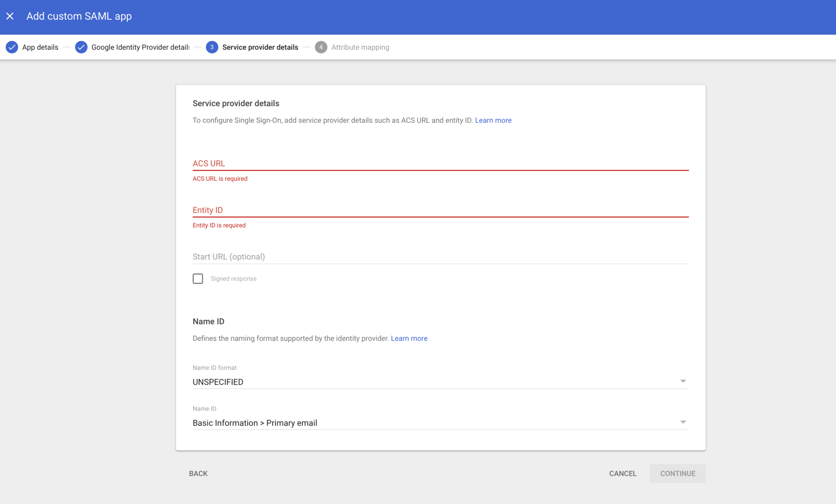Click 'Entity ID is required' error text

point(219,225)
